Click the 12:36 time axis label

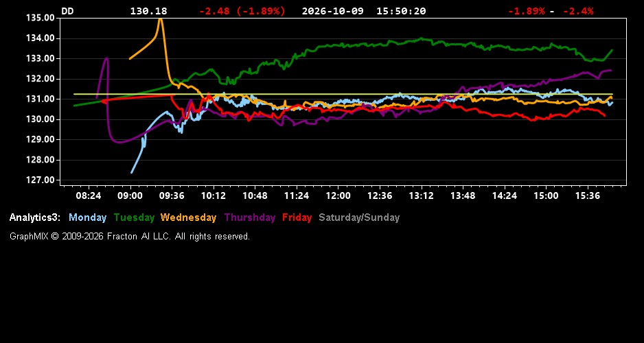pyautogui.click(x=380, y=196)
